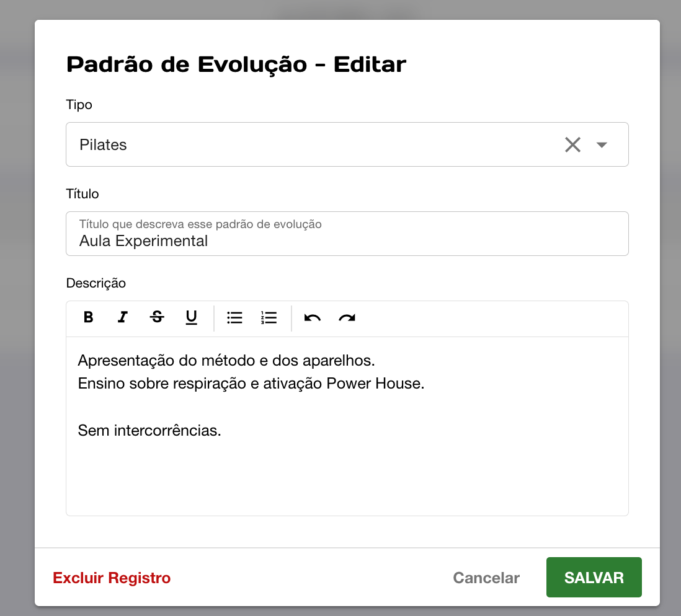Screen dimensions: 681x616
Task: Enable strikethrough text formatting
Action: (x=157, y=318)
